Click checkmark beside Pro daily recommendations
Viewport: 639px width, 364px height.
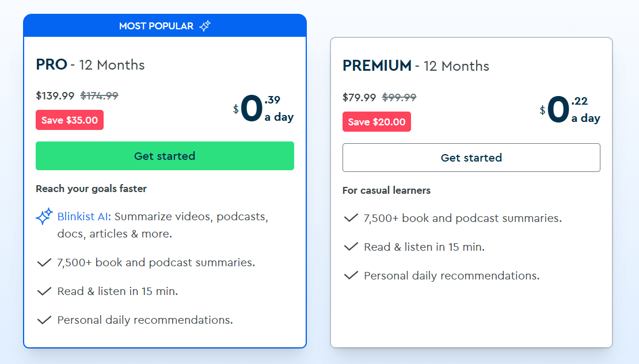[44, 320]
